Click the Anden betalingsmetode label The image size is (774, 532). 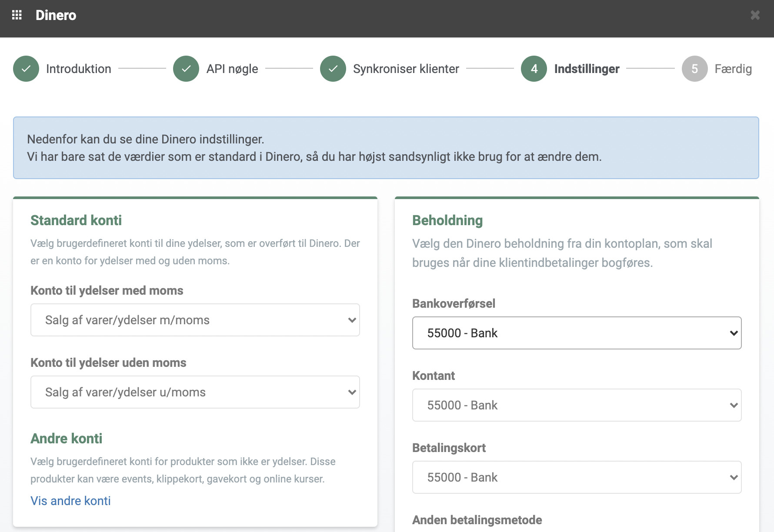click(477, 520)
